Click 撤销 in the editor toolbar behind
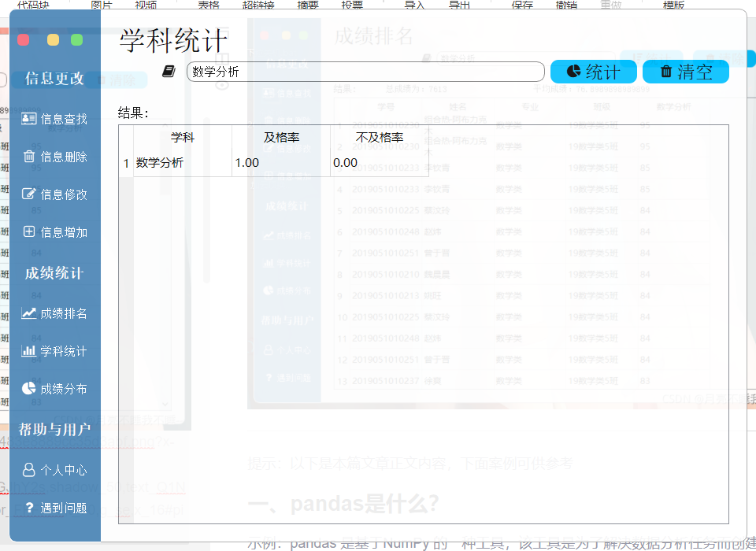 [x=566, y=5]
